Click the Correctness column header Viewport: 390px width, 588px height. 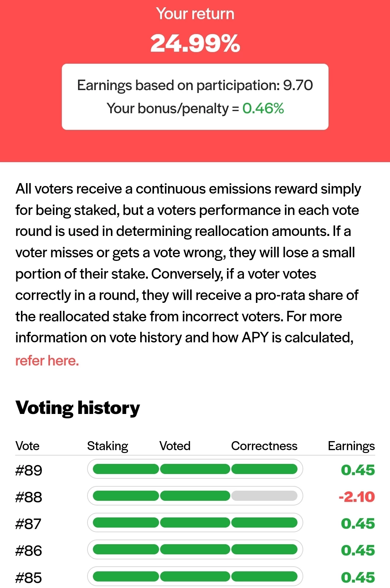pyautogui.click(x=264, y=446)
